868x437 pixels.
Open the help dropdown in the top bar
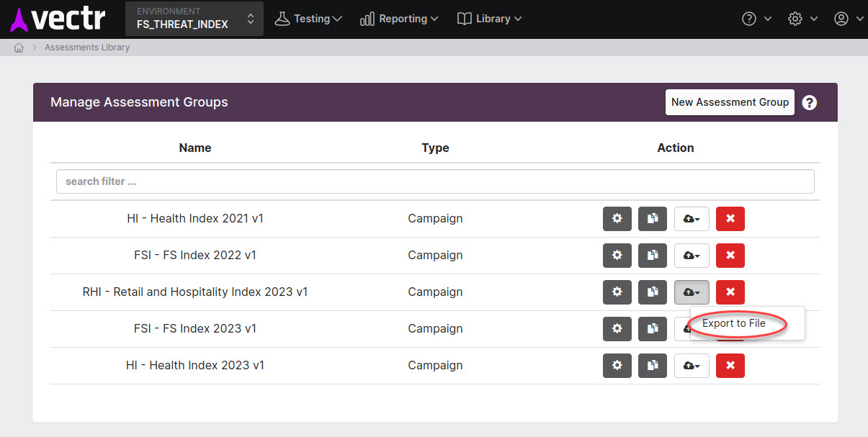[x=756, y=19]
